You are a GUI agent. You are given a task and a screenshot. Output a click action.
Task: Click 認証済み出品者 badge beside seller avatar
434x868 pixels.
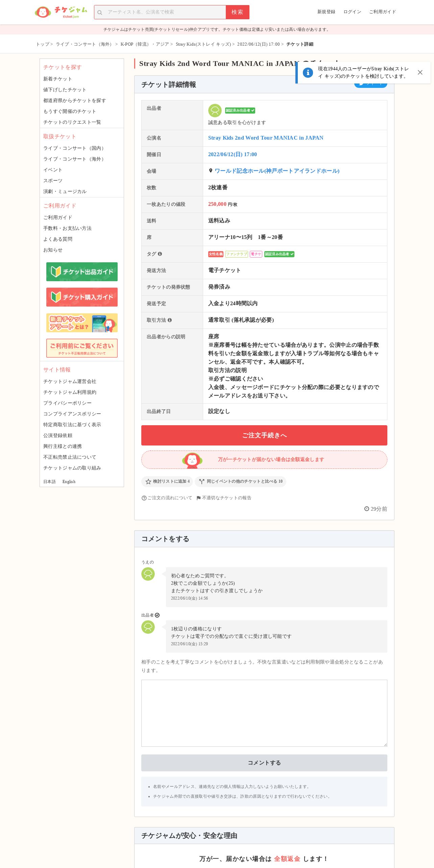pos(240,111)
